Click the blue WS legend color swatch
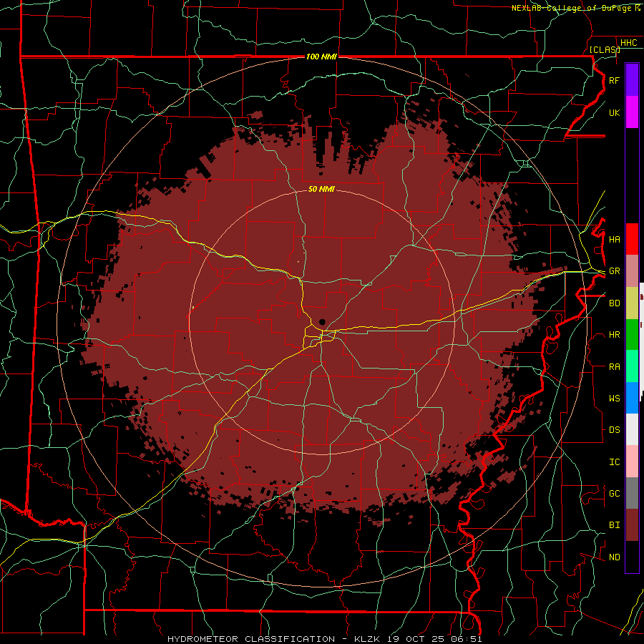The width and height of the screenshot is (644, 644). (x=632, y=398)
